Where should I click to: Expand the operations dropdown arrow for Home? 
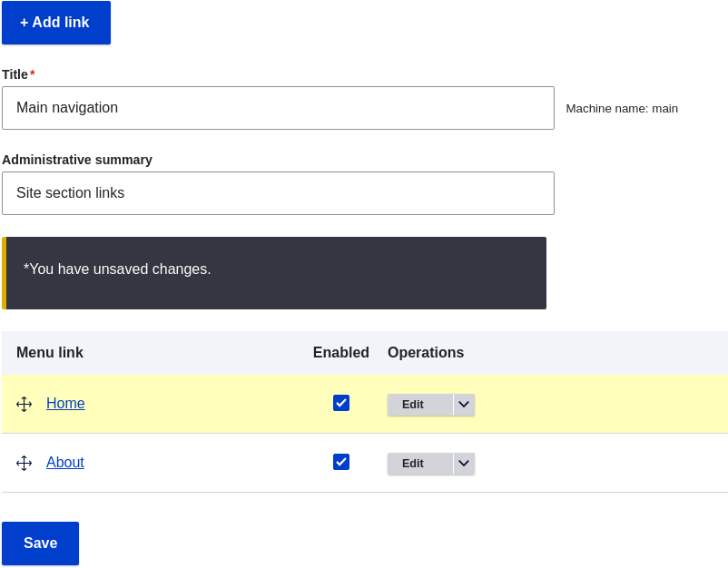tap(464, 405)
